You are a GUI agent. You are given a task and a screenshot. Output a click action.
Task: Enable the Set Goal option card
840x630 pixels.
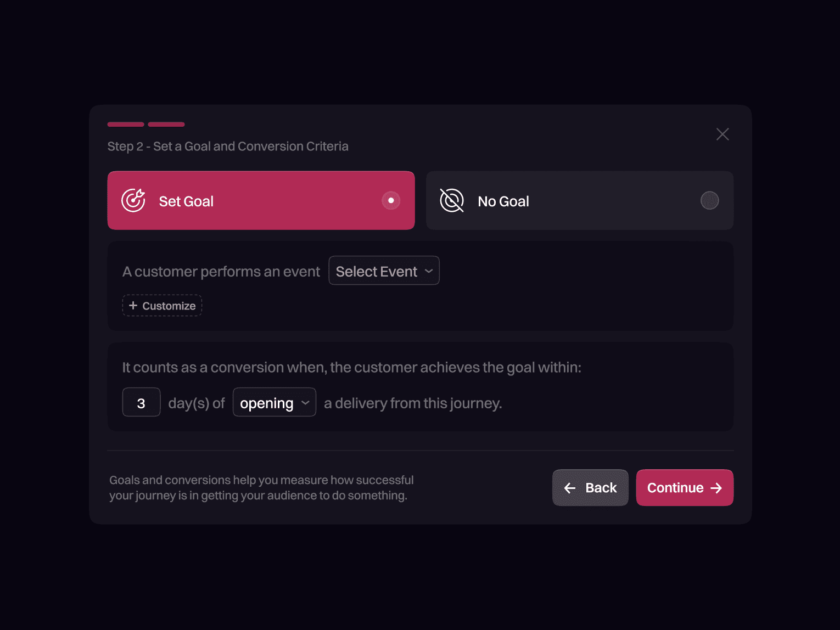tap(261, 200)
